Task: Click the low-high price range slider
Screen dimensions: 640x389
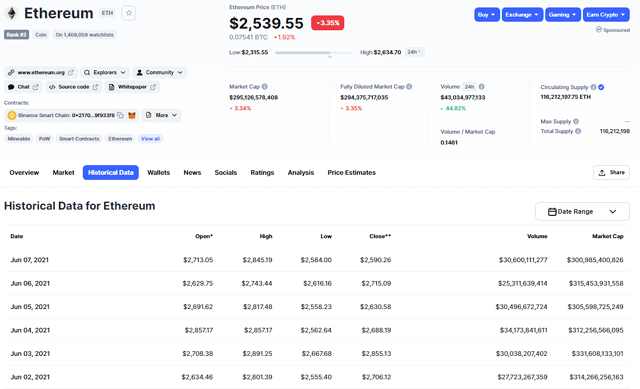Action: (x=313, y=53)
